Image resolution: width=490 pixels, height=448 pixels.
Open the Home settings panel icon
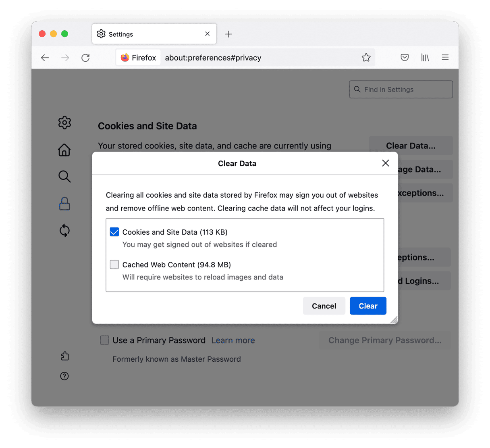tap(64, 150)
